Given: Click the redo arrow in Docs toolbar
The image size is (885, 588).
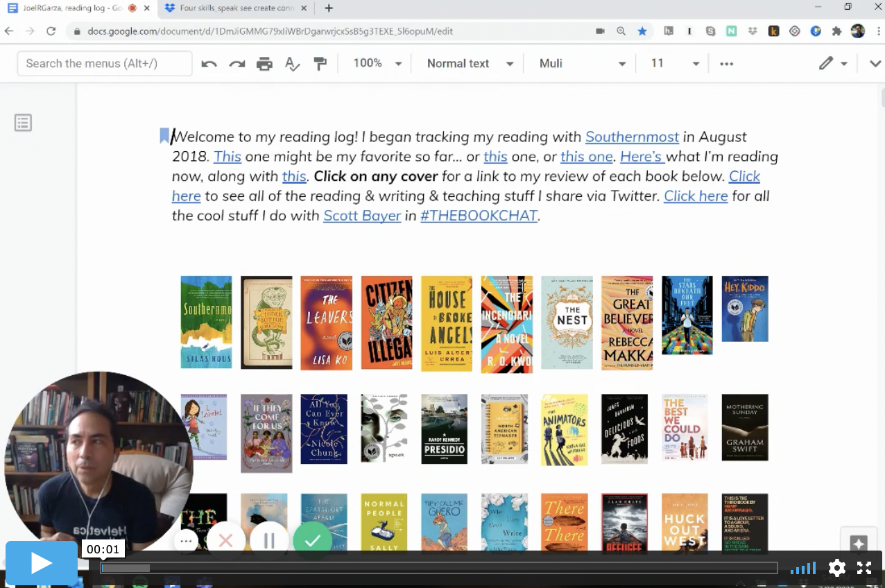Looking at the screenshot, I should click(x=237, y=64).
